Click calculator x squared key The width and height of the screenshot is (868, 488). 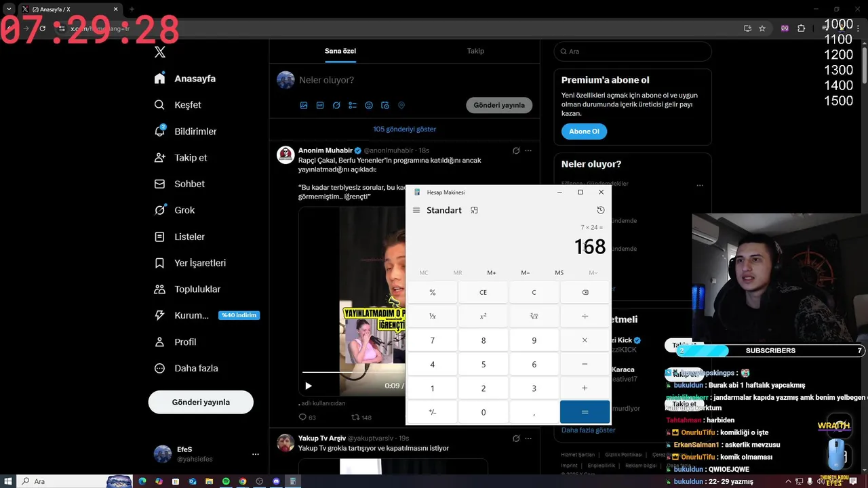483,316
